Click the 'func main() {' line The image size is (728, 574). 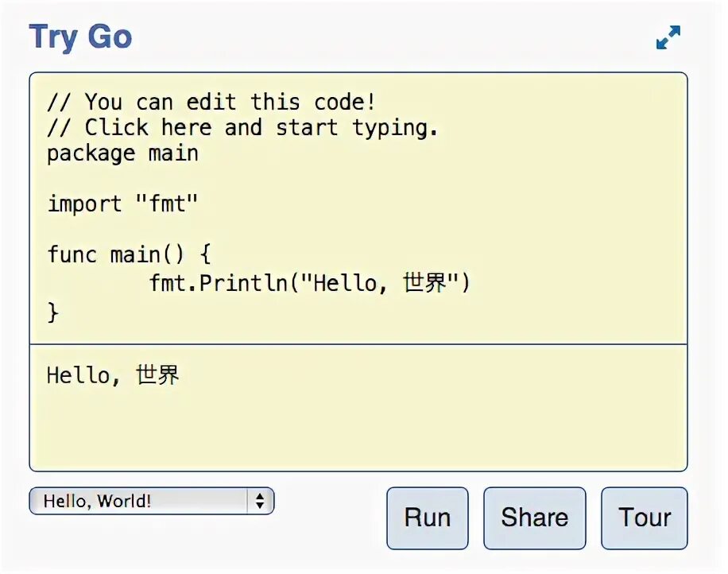pyautogui.click(x=129, y=254)
